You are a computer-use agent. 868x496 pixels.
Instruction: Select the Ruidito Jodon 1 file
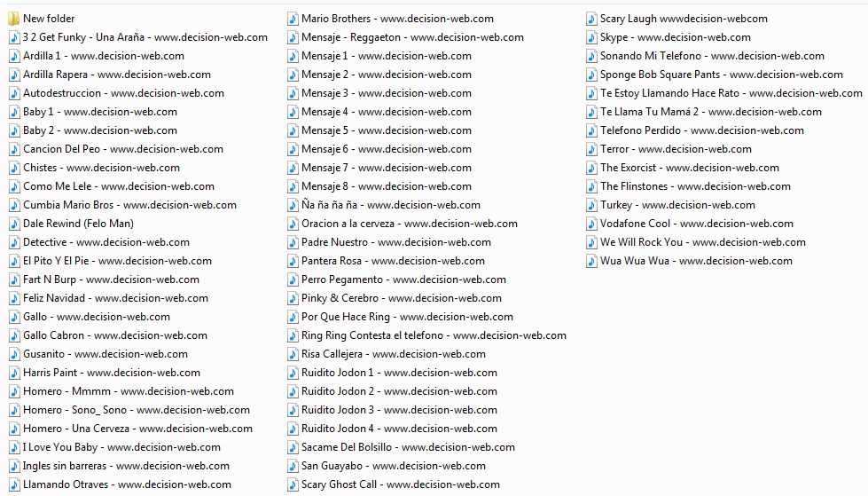tap(399, 373)
